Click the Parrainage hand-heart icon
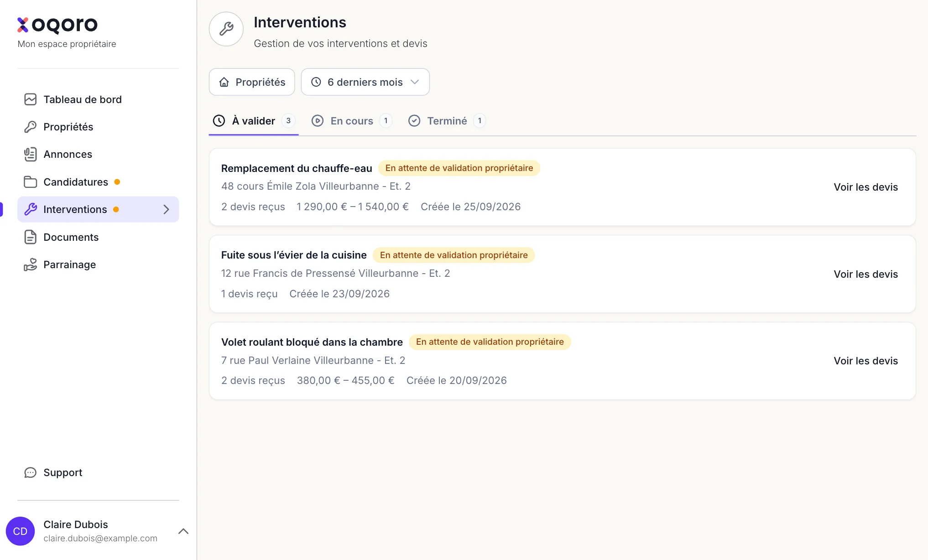 coord(30,264)
